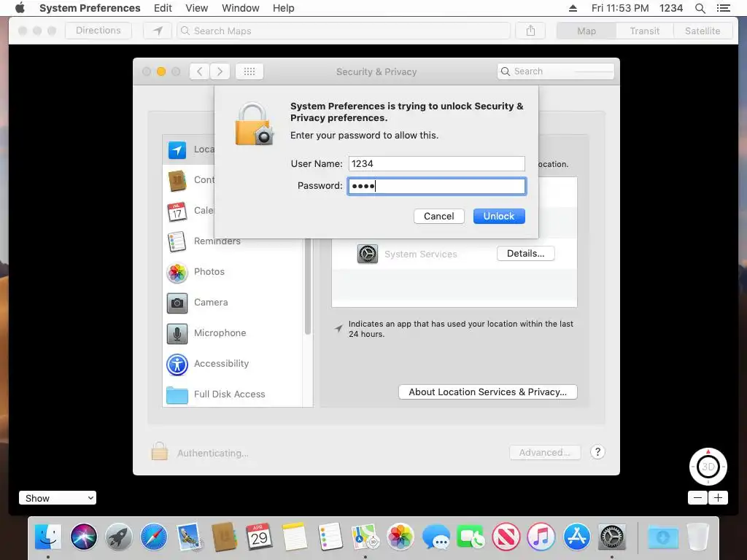Click the Unlock button
This screenshot has height=560, width=747.
[499, 216]
